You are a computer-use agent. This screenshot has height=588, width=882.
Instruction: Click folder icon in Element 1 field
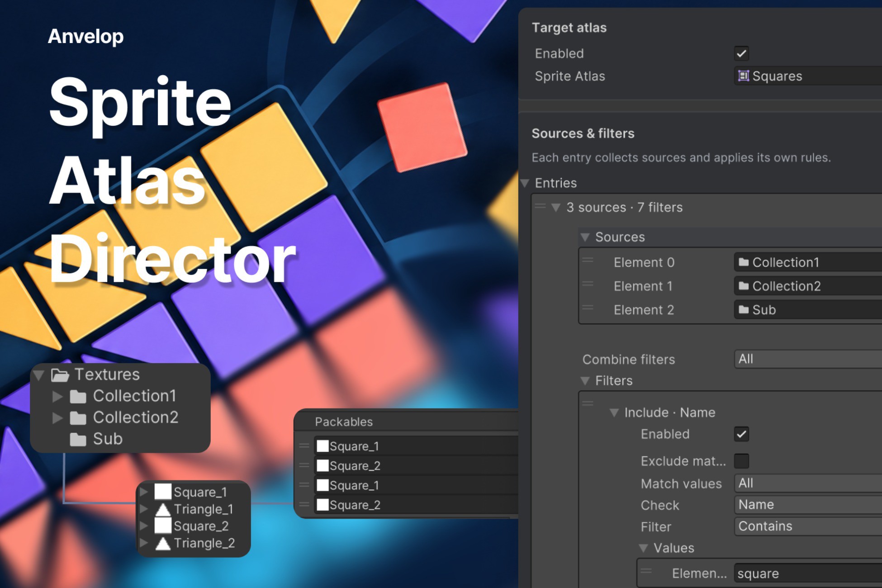744,286
